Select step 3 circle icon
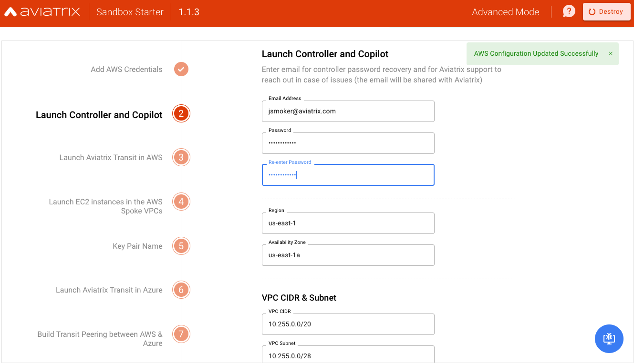Screen dimensions: 634x364 (x=181, y=157)
